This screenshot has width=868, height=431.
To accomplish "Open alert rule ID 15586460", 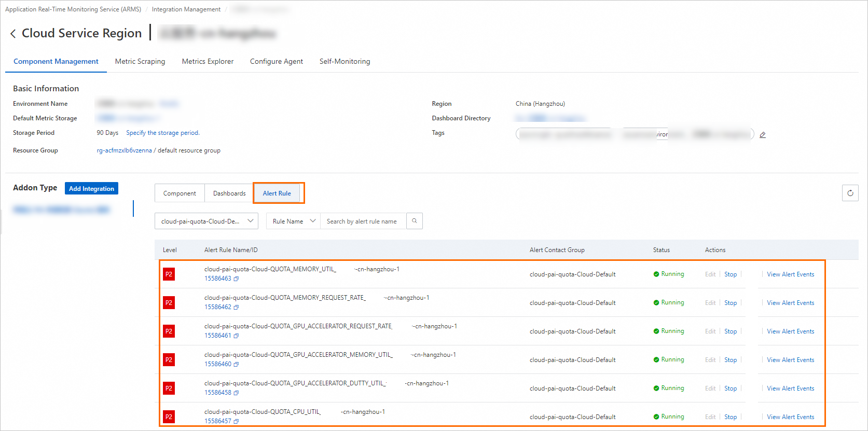I will (x=217, y=364).
